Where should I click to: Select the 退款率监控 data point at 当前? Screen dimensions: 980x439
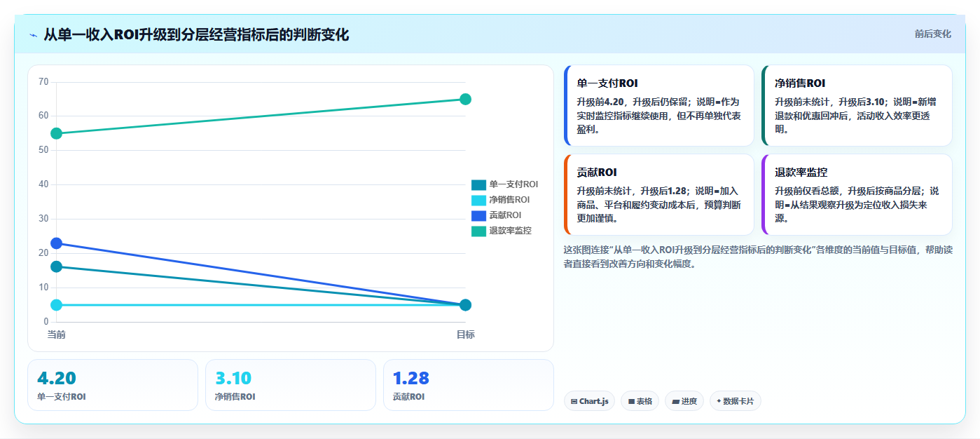(x=57, y=133)
